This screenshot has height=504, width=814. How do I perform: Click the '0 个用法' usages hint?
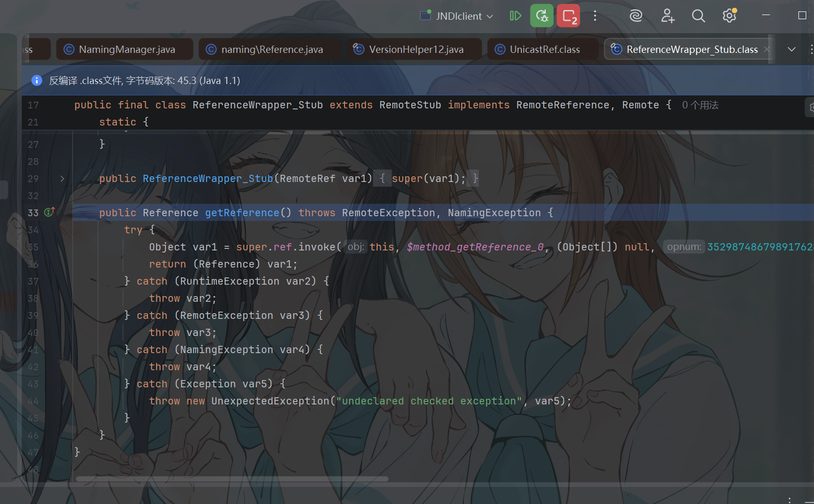coord(700,105)
